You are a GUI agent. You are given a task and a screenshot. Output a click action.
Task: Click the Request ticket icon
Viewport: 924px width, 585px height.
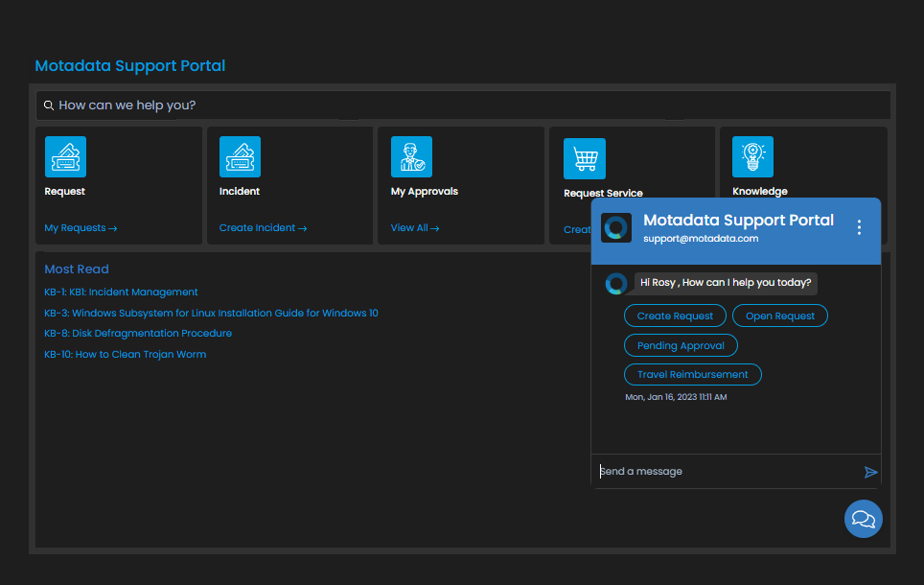pyautogui.click(x=65, y=157)
